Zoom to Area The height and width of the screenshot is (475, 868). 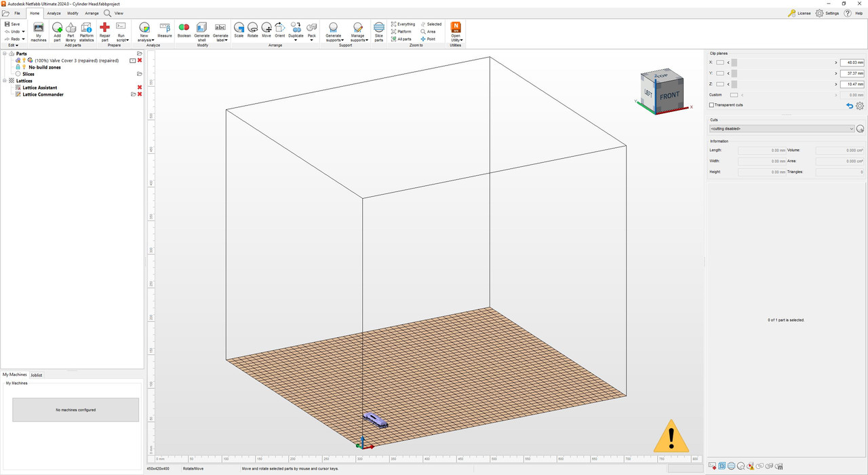click(428, 31)
